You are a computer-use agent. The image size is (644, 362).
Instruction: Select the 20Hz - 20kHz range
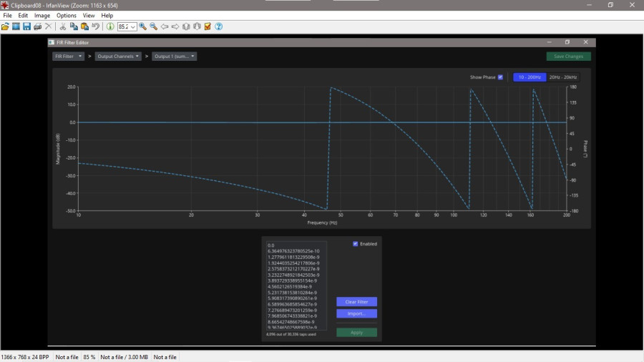coord(563,77)
